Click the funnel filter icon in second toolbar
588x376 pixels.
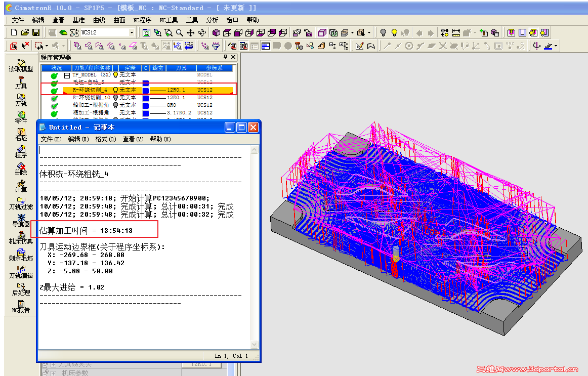(x=216, y=46)
